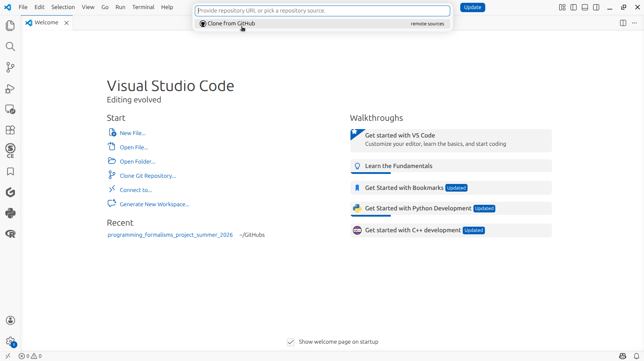Open the Edit menu
Viewport: 644px width, 361px height.
click(x=40, y=7)
